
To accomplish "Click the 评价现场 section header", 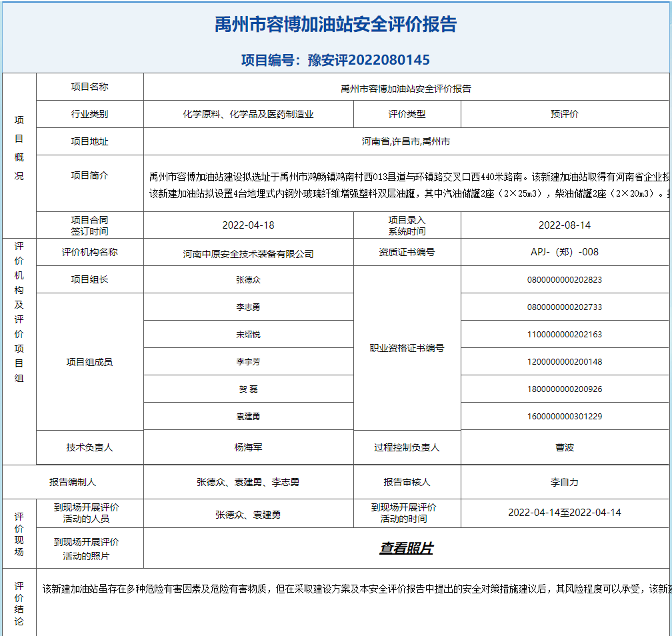I will pos(19,534).
